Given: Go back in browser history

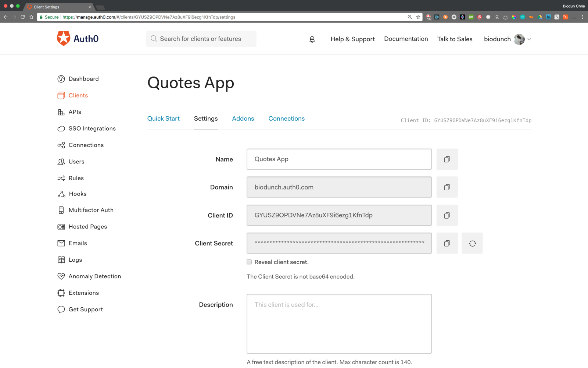Looking at the screenshot, I should tap(6, 17).
